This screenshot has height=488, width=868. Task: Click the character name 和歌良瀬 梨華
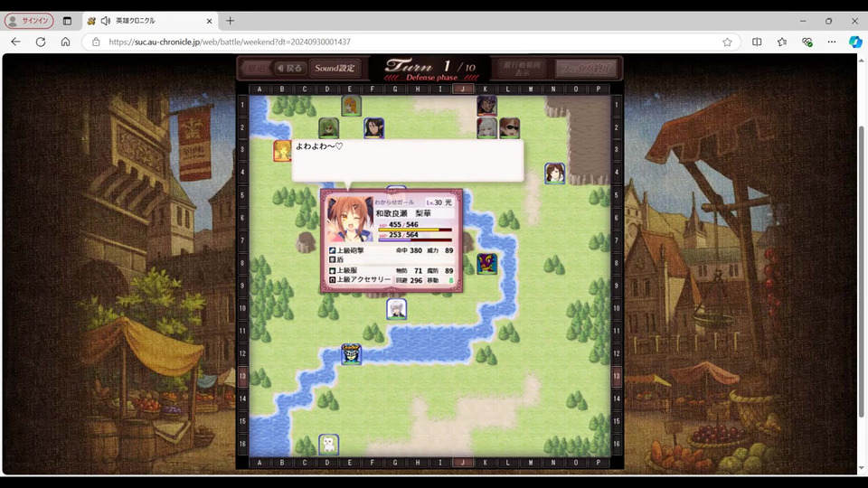(x=403, y=213)
